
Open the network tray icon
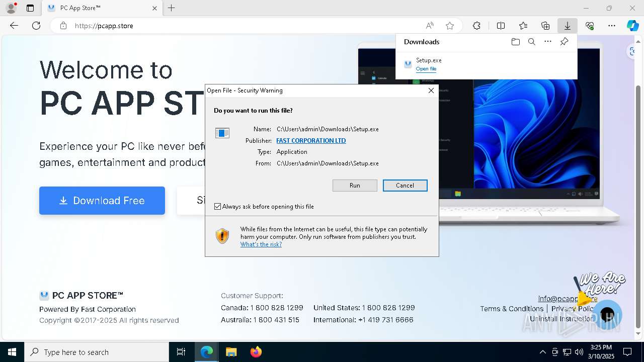click(x=567, y=352)
